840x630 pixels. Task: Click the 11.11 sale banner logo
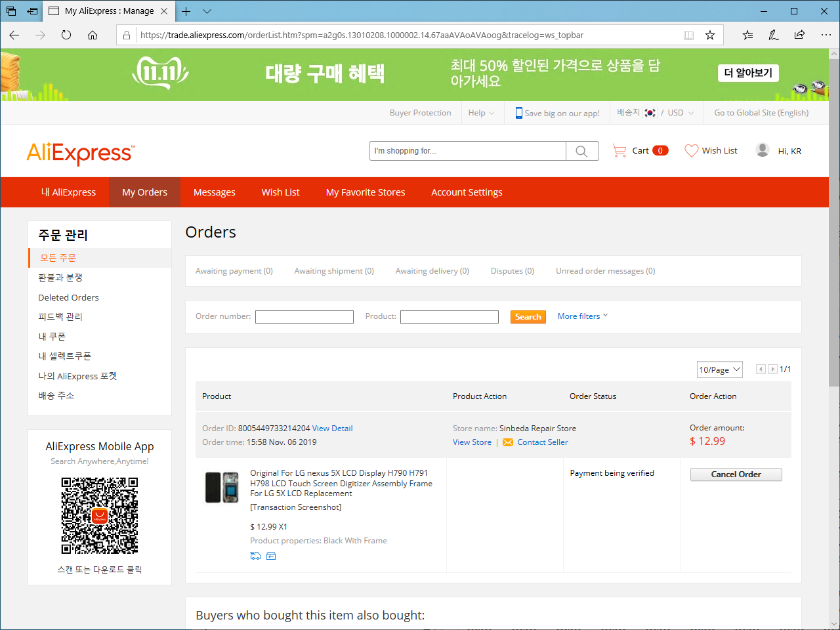pyautogui.click(x=160, y=73)
